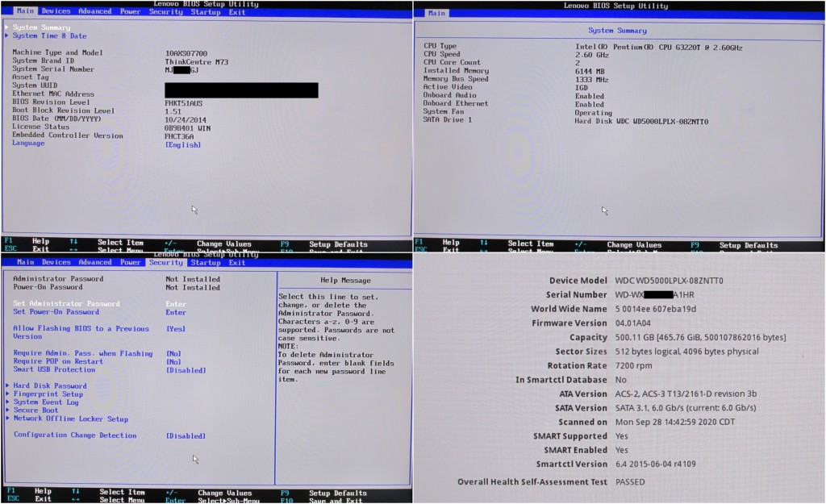The image size is (826, 504).
Task: Click Not Installed beside Administrator Password
Action: [x=193, y=279]
